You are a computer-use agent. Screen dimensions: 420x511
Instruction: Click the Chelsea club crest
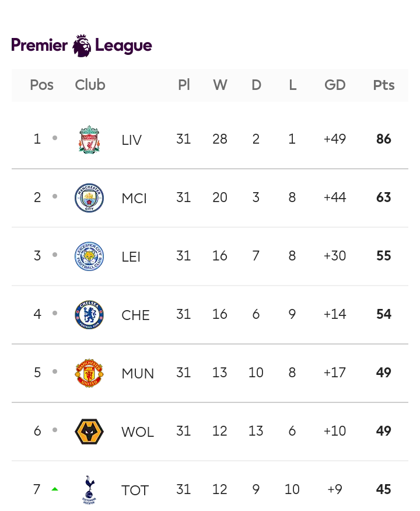click(89, 314)
